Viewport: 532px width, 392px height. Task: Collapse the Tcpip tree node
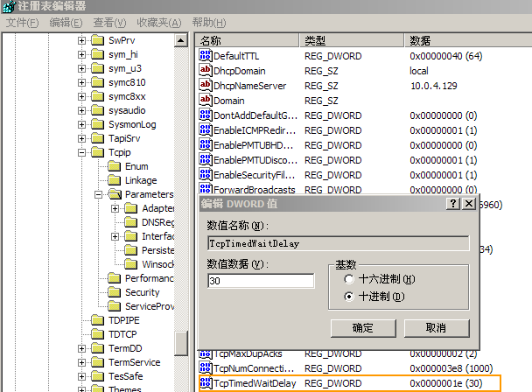tap(82, 152)
